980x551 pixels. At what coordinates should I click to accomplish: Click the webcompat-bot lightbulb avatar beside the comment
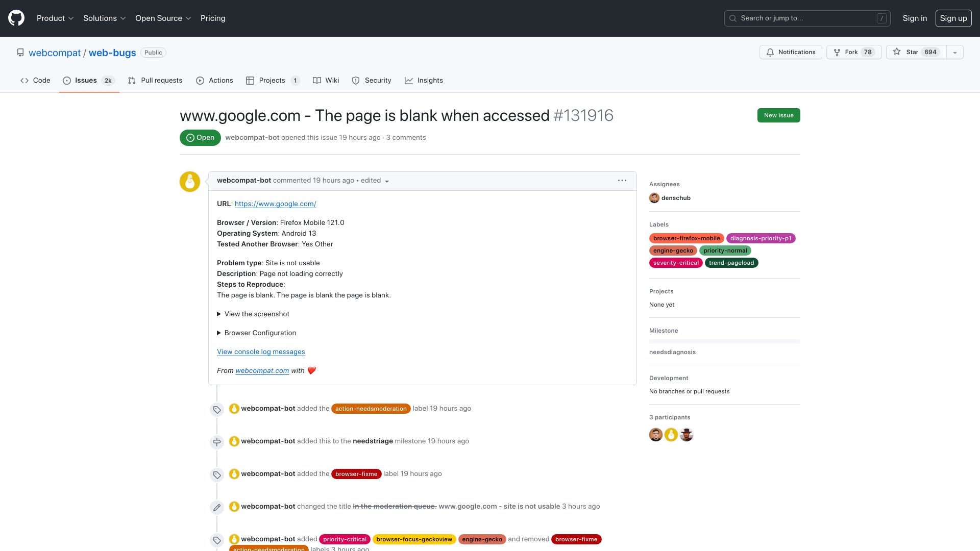click(190, 182)
